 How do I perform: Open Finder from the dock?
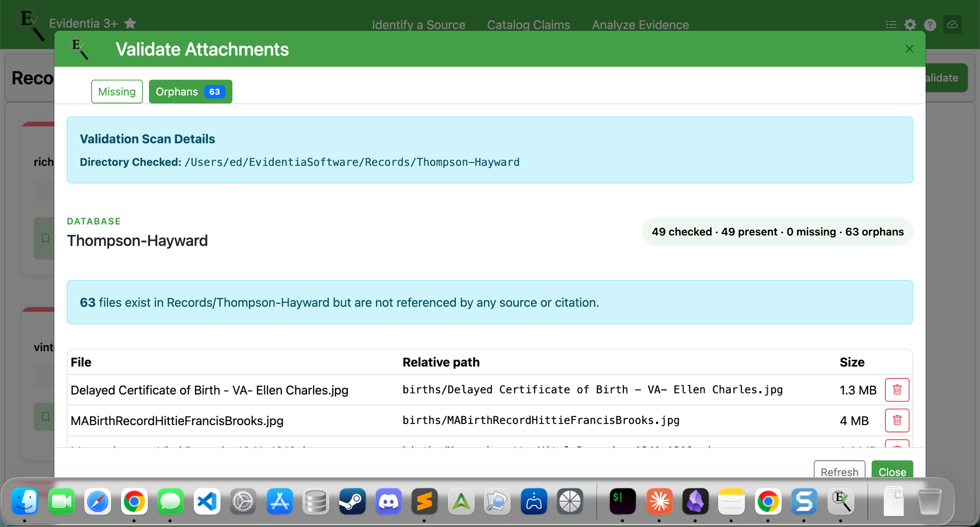point(25,501)
